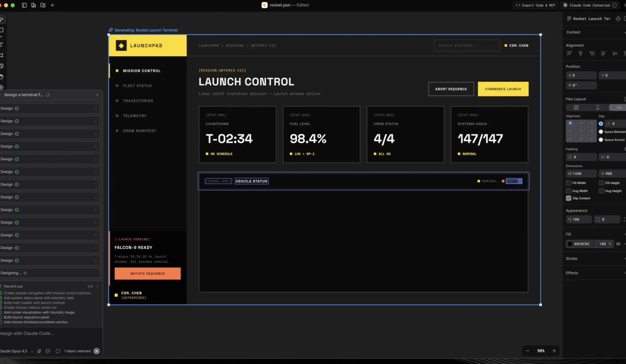Viewport: 626px width, 364px height.
Task: Toggle the sidebar panel icon in title bar
Action: (24, 5)
